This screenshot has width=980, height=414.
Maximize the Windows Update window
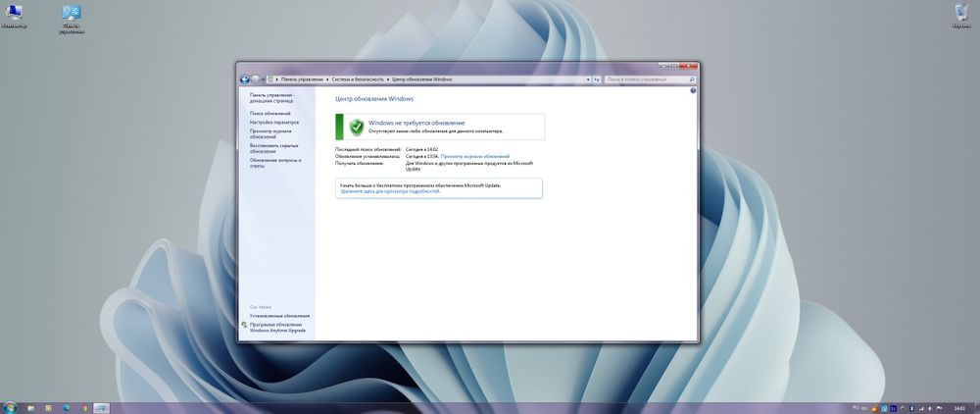(x=674, y=65)
